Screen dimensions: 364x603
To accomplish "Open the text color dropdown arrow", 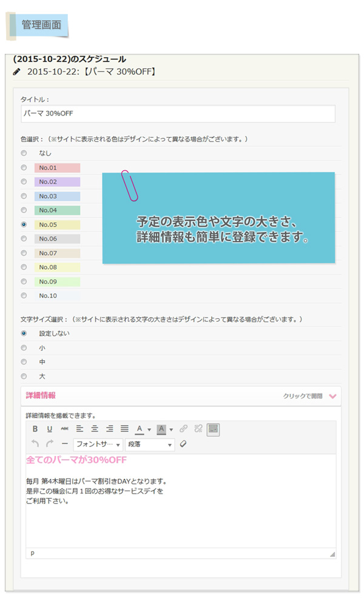I will (x=149, y=429).
